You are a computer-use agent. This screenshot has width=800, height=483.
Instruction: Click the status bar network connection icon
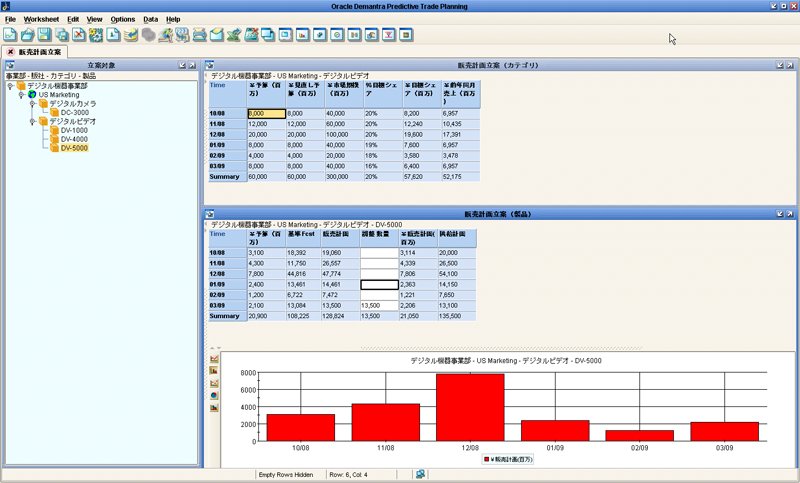(420, 474)
